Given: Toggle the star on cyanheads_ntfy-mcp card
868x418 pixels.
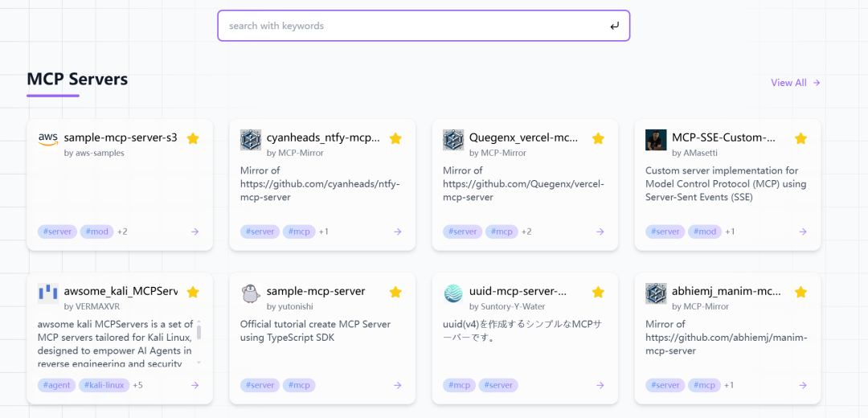Looking at the screenshot, I should click(395, 138).
